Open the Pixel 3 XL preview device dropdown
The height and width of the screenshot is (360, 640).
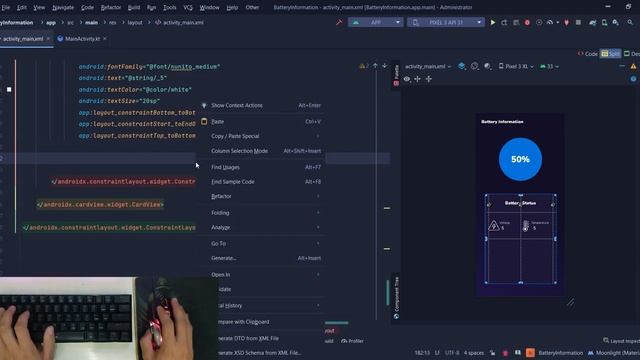[x=516, y=66]
